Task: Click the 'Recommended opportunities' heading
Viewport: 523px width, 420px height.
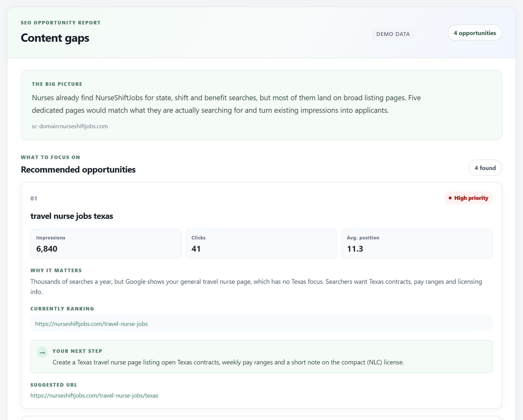Action: [78, 169]
